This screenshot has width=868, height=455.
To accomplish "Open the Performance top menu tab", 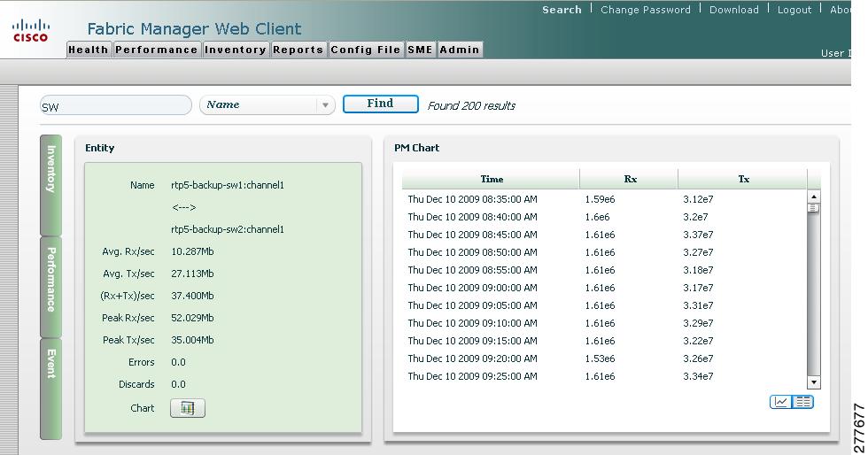I will (x=157, y=50).
